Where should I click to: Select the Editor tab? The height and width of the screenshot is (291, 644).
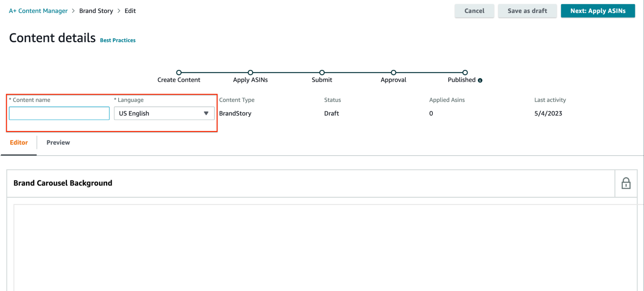(19, 143)
